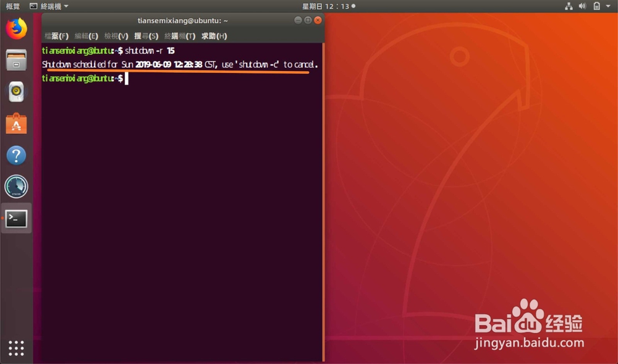Open the 檢視(V) menu in Terminal
Image resolution: width=618 pixels, height=364 pixels.
[x=115, y=36]
